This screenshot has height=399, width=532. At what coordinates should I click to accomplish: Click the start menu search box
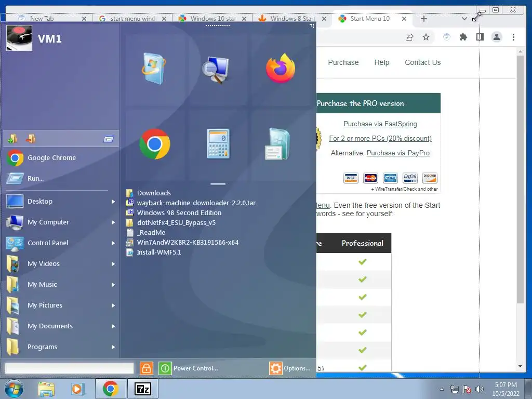pyautogui.click(x=69, y=368)
